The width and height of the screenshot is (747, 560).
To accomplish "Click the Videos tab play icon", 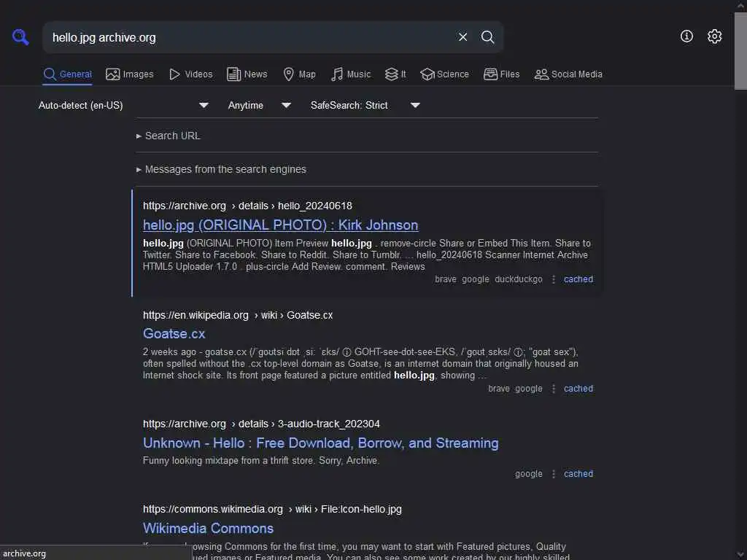I will [x=174, y=74].
